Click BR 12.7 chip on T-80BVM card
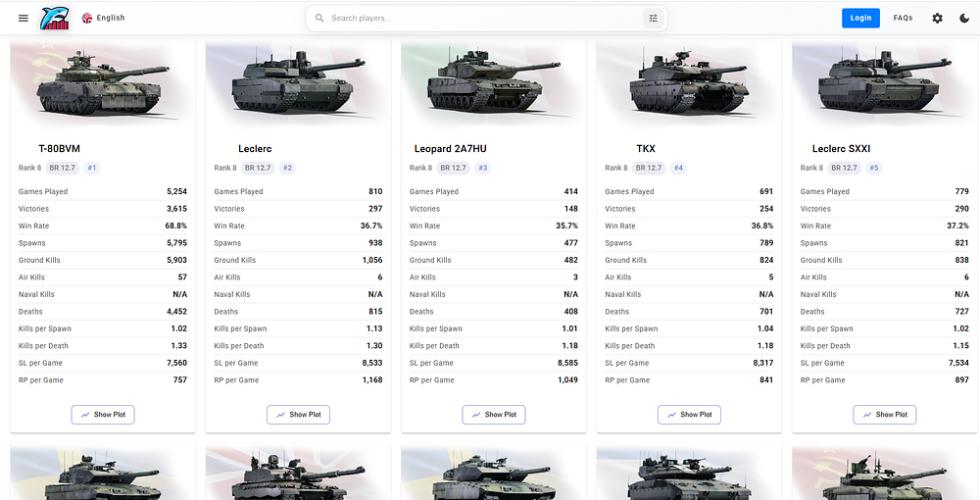The width and height of the screenshot is (980, 500). coord(63,168)
